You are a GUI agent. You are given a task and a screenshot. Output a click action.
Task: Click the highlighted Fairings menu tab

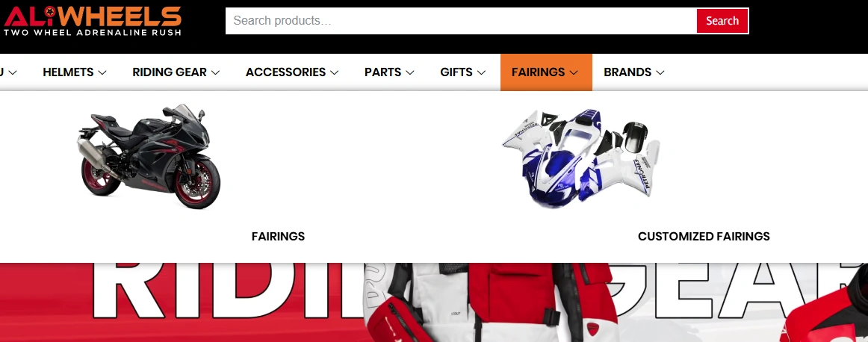(x=546, y=72)
